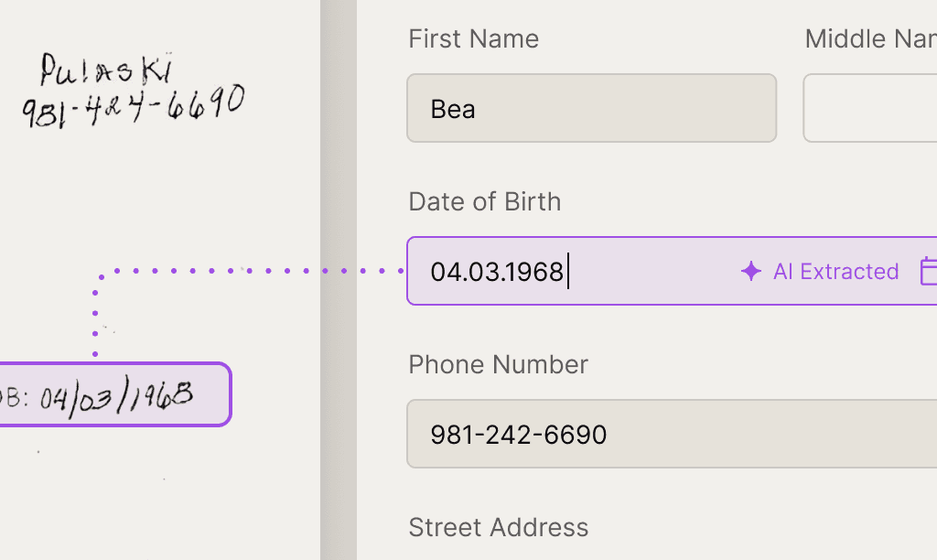Image resolution: width=937 pixels, height=560 pixels.
Task: Click the Date of Birth label
Action: pyautogui.click(x=484, y=201)
